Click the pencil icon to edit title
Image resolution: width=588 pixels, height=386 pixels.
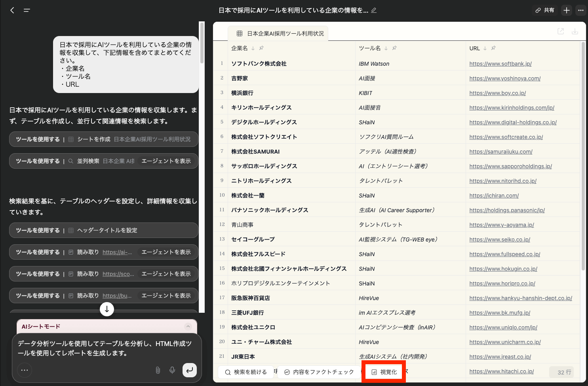coord(374,10)
